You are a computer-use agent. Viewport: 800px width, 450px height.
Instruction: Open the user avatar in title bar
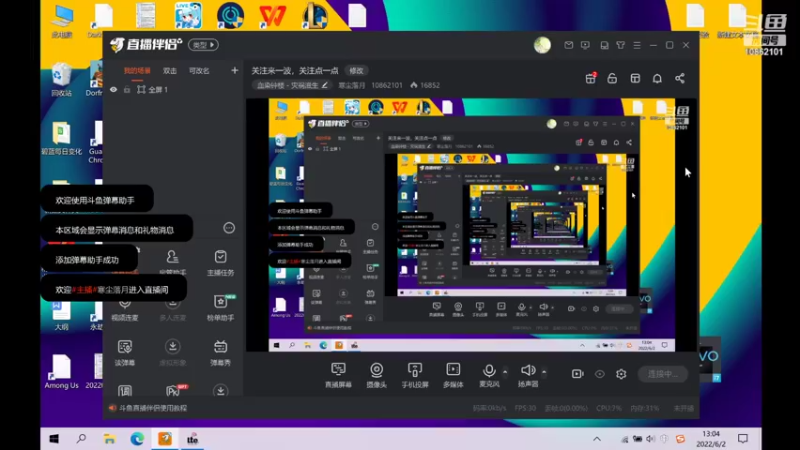[542, 45]
